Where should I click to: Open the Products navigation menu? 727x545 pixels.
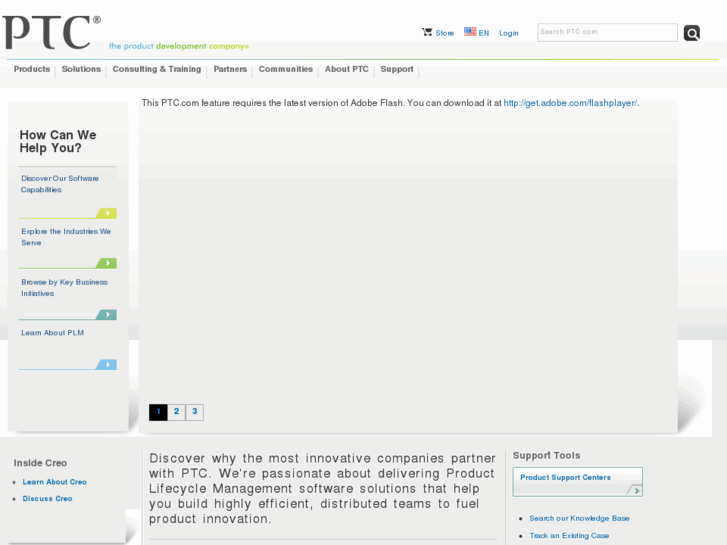[32, 69]
